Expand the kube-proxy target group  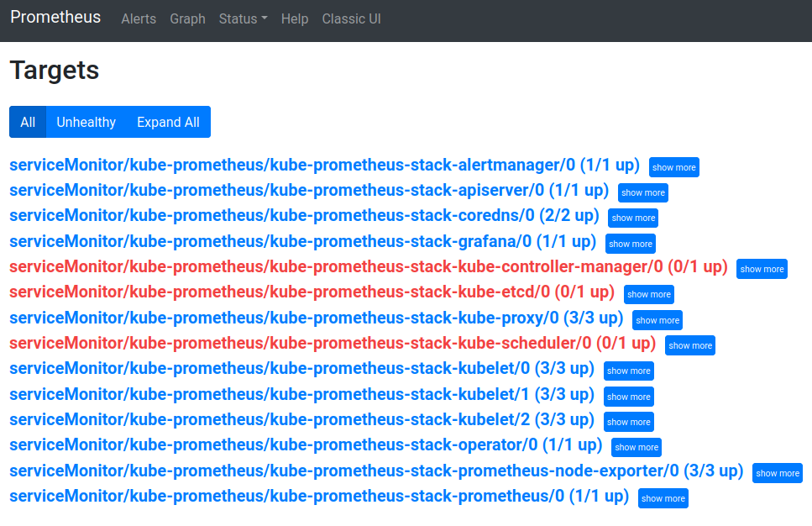tap(657, 320)
